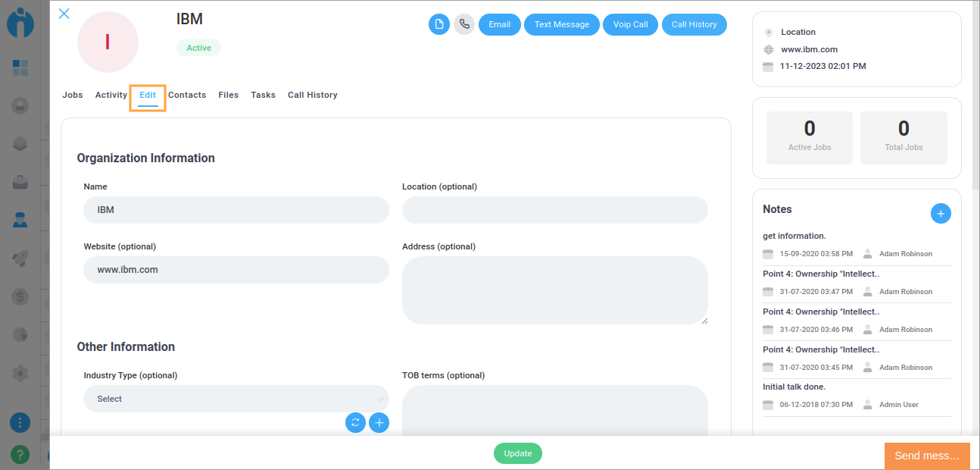Viewport: 980px width, 470px height.
Task: Refresh the Industry Type list
Action: [355, 423]
